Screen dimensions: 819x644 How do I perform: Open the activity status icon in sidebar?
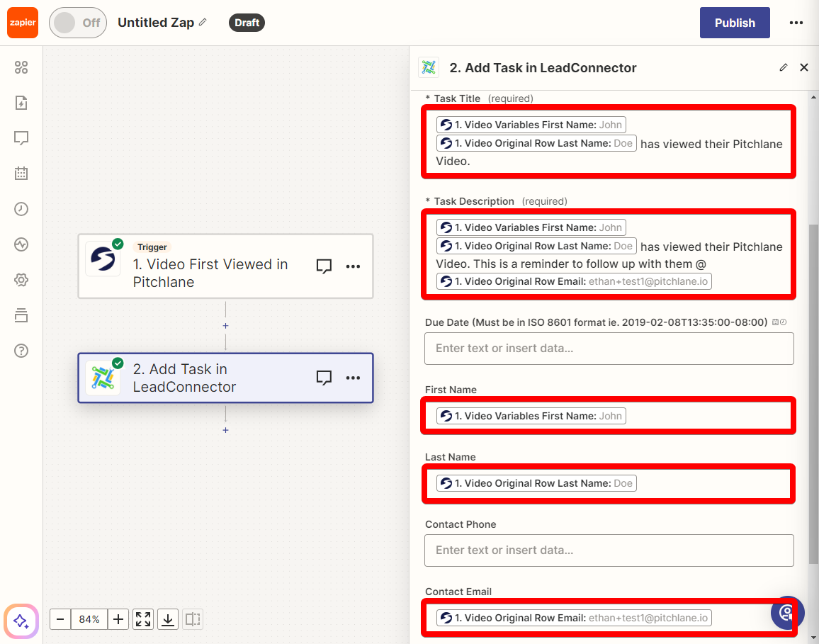(x=21, y=244)
